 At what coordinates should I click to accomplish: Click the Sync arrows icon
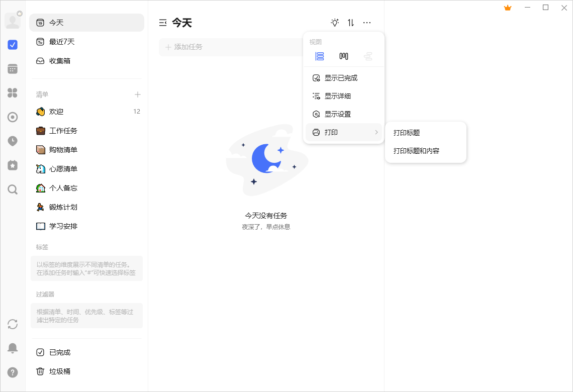click(x=13, y=324)
